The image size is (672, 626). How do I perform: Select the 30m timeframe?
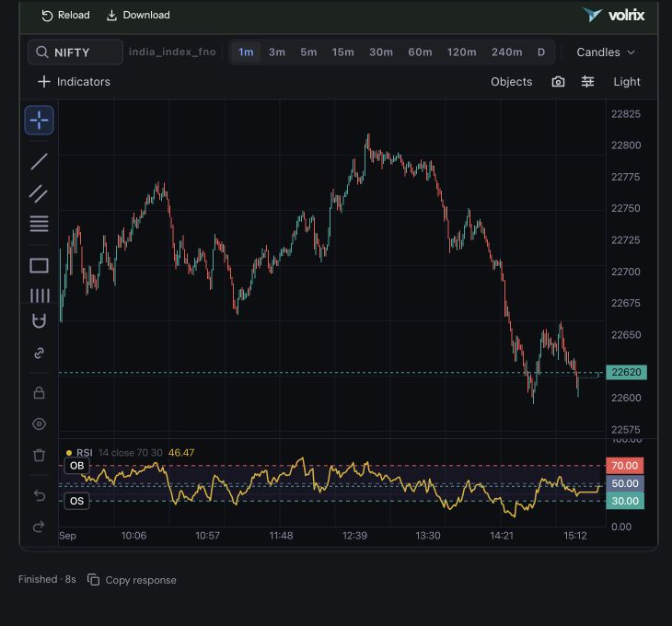click(x=381, y=52)
